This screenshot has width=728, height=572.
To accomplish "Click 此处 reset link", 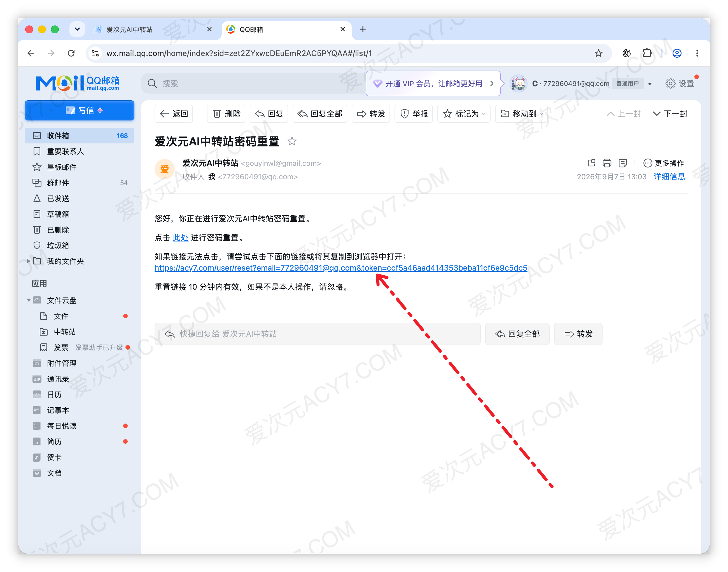I will point(180,238).
